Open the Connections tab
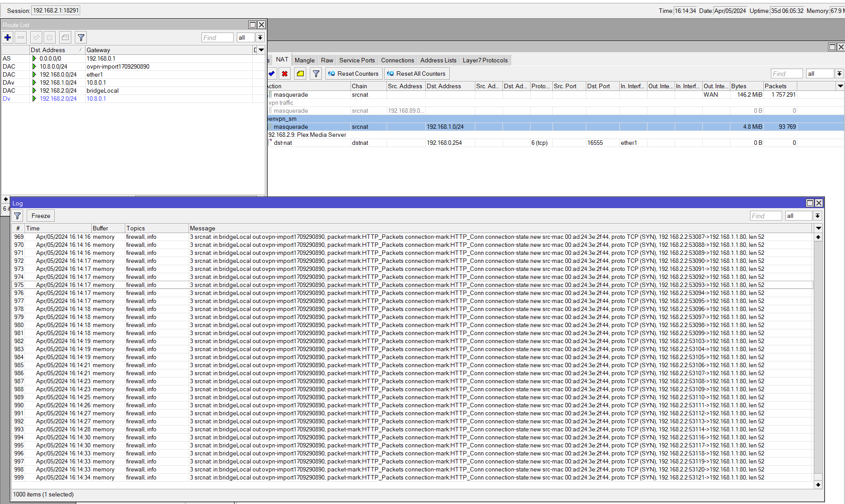This screenshot has height=504, width=845. [397, 60]
